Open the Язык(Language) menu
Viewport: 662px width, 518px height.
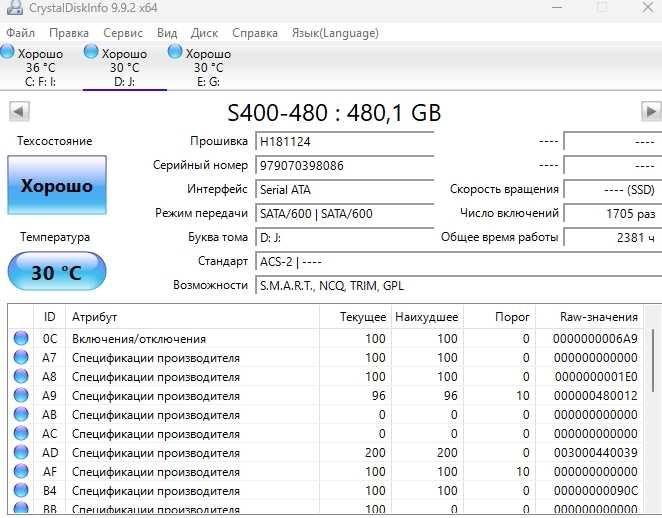[335, 33]
